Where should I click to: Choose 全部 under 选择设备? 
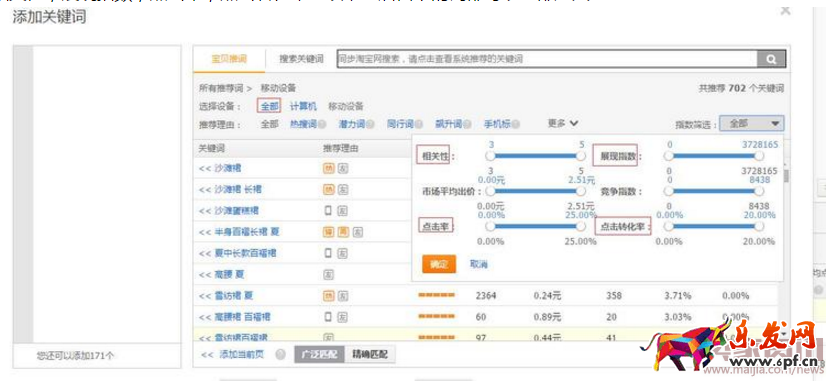pyautogui.click(x=269, y=106)
